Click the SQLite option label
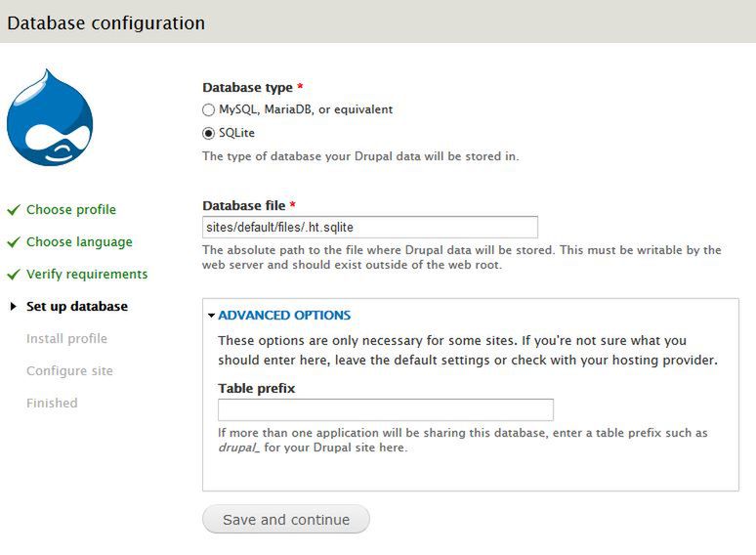 click(236, 133)
